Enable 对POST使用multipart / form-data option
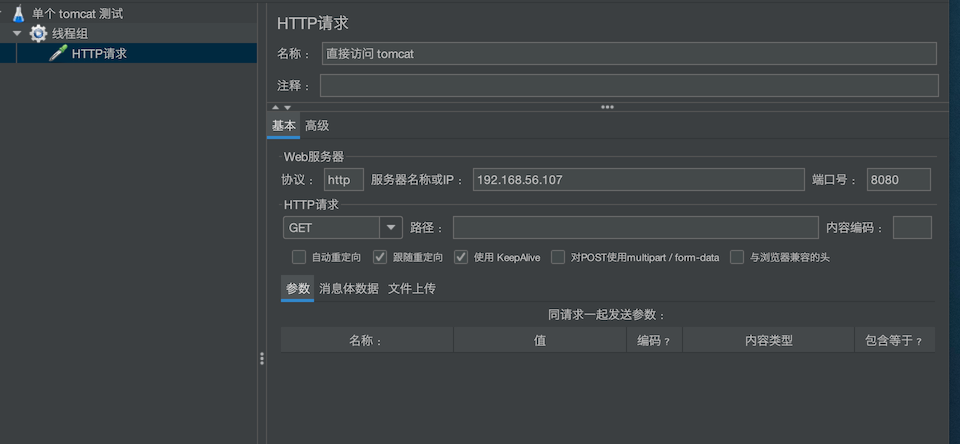The width and height of the screenshot is (960, 444). [x=558, y=257]
